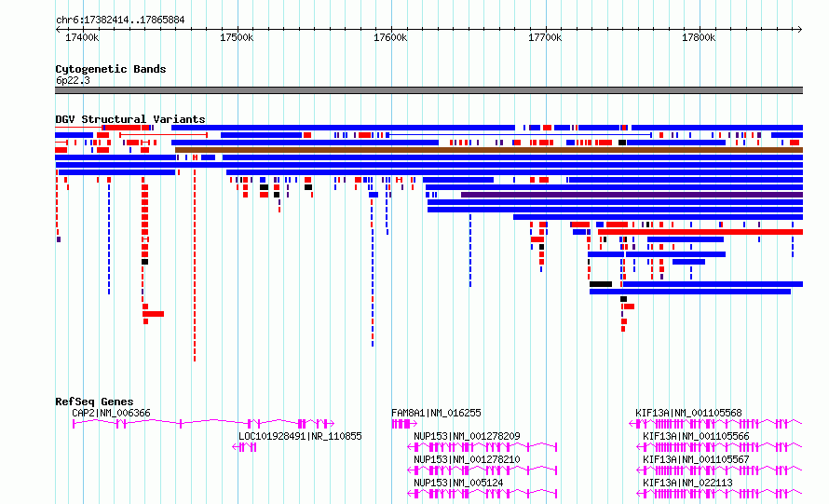Screen dimensions: 829x504
Task: Click the FAM8A1|NM_016255 gene label
Action: [436, 413]
